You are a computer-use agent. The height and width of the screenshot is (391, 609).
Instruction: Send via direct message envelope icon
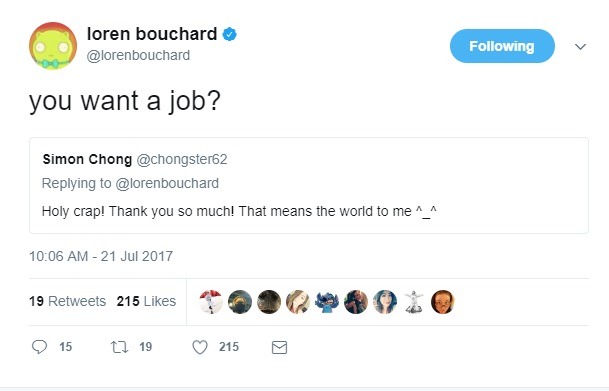point(279,347)
